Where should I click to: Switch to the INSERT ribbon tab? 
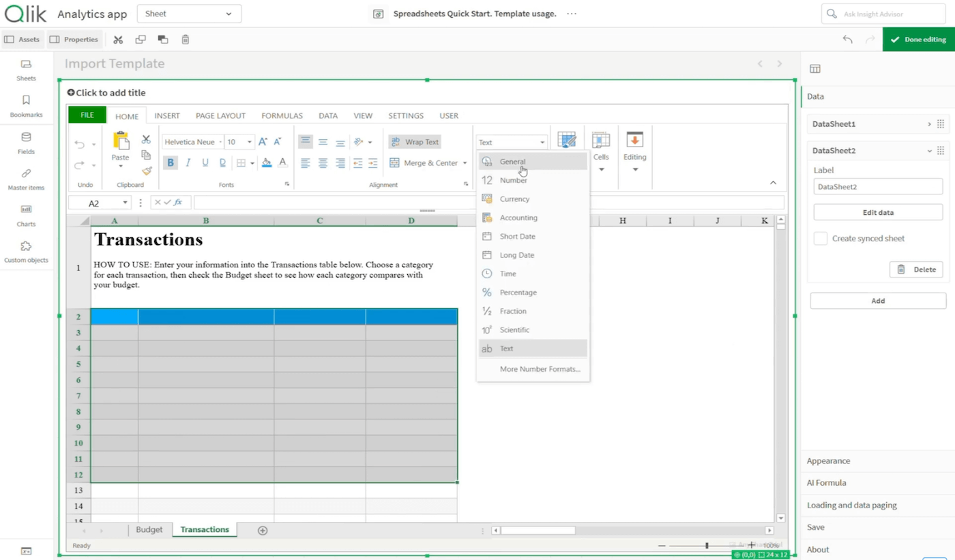coord(167,116)
